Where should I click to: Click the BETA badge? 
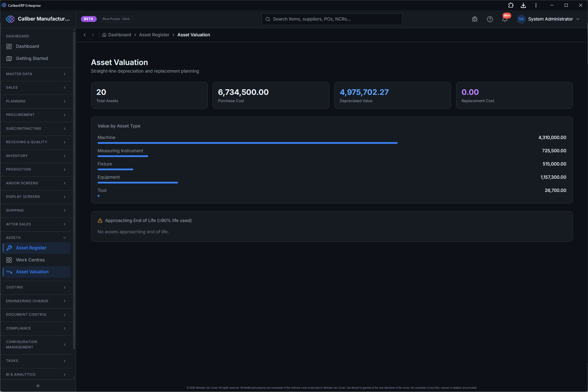(89, 19)
